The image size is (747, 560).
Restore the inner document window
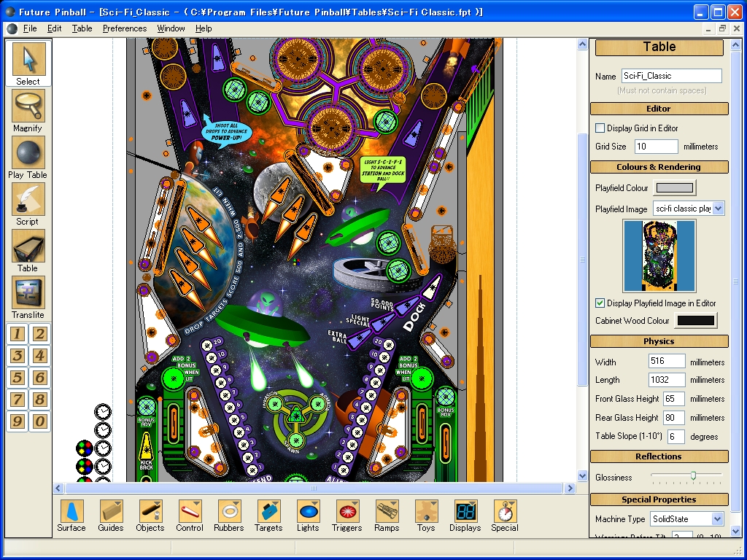click(x=722, y=28)
